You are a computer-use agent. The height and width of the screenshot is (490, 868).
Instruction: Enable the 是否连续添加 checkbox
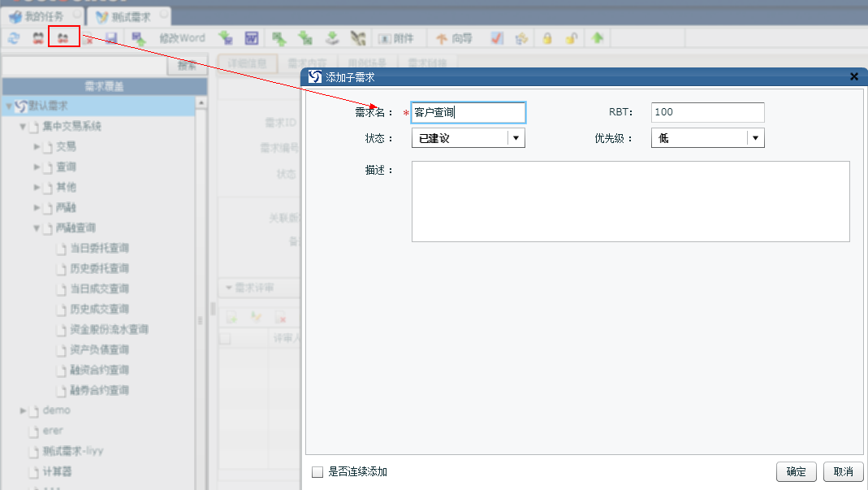pos(317,471)
